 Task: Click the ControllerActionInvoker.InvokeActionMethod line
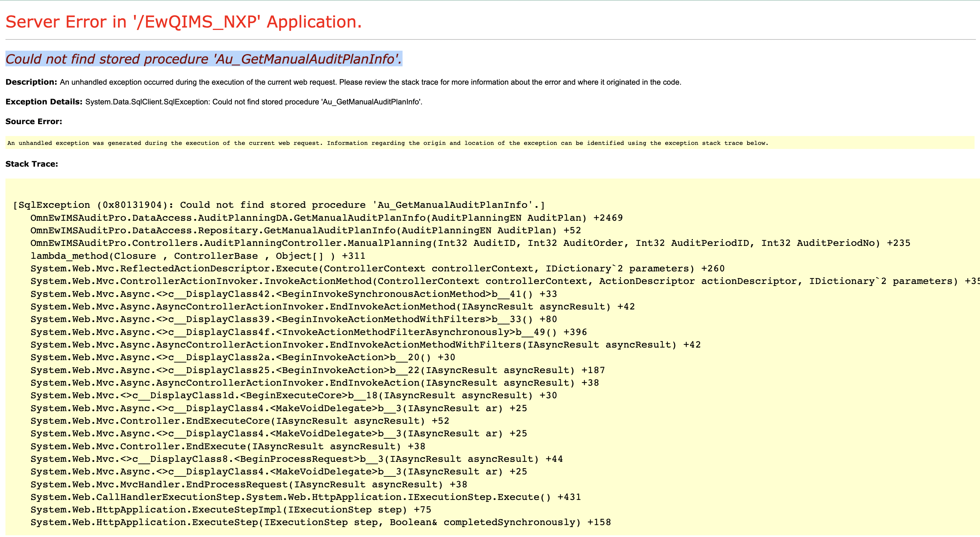505,281
